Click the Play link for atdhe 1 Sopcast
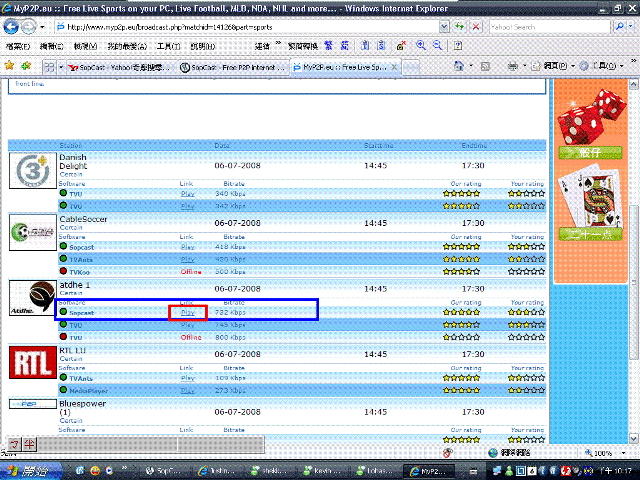The height and width of the screenshot is (480, 640). tap(187, 313)
